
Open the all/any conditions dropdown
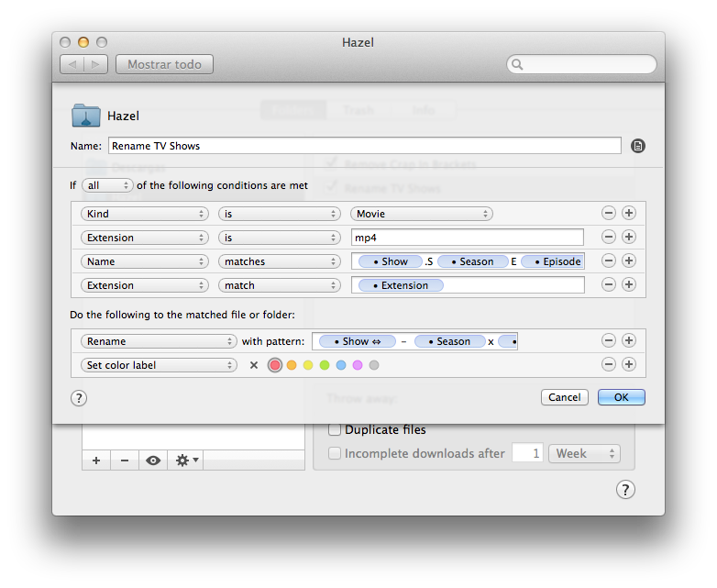click(107, 185)
